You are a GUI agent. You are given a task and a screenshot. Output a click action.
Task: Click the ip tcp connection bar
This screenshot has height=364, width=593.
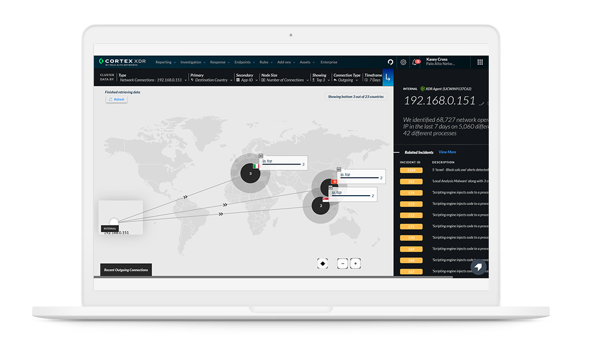coord(281,163)
